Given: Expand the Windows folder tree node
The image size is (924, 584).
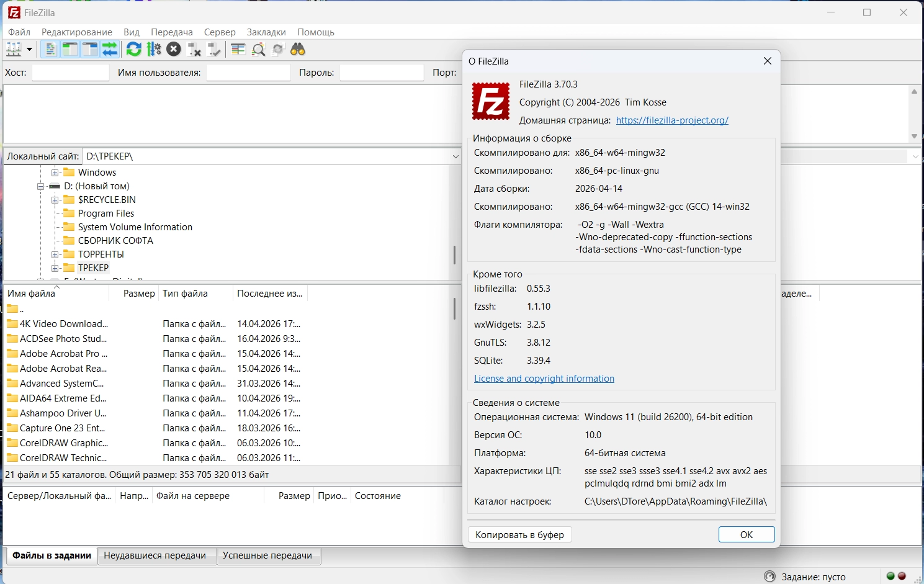Looking at the screenshot, I should tap(55, 173).
